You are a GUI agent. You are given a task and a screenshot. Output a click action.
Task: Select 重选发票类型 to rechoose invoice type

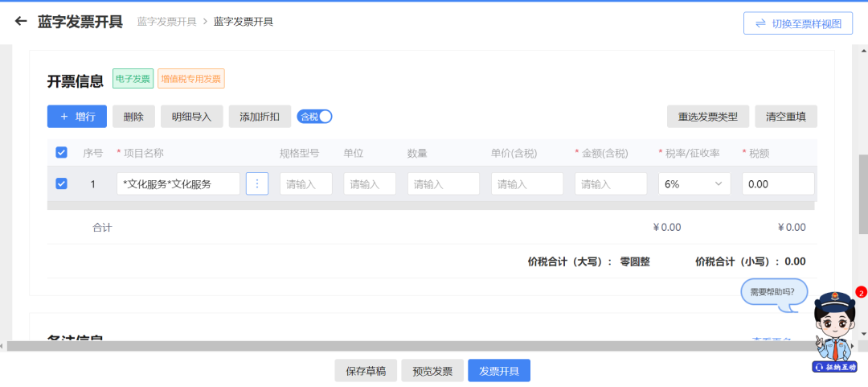coord(708,117)
